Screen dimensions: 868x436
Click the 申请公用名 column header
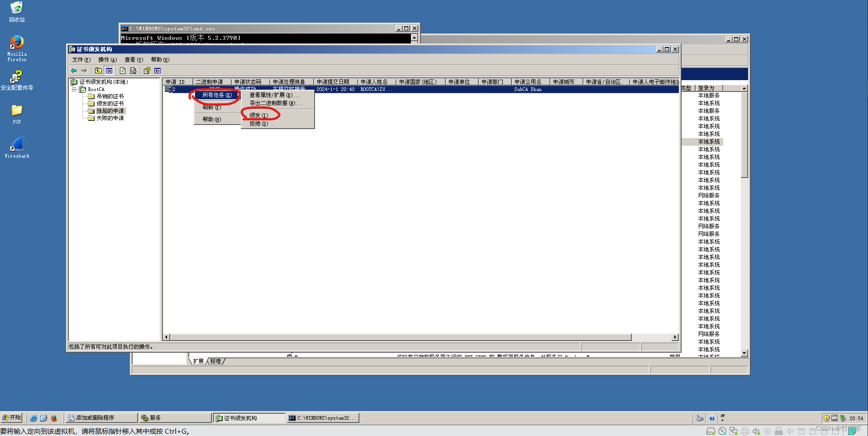coord(530,82)
